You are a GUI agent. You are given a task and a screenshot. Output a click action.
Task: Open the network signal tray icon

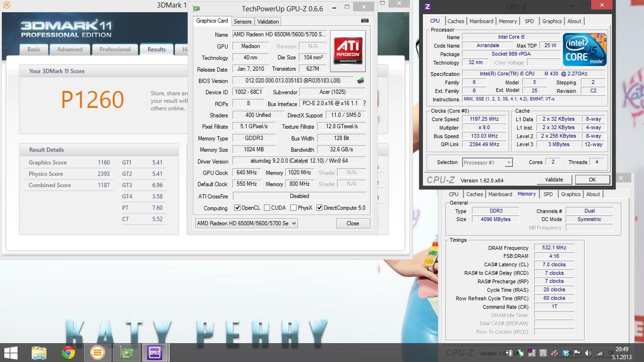pos(599,353)
